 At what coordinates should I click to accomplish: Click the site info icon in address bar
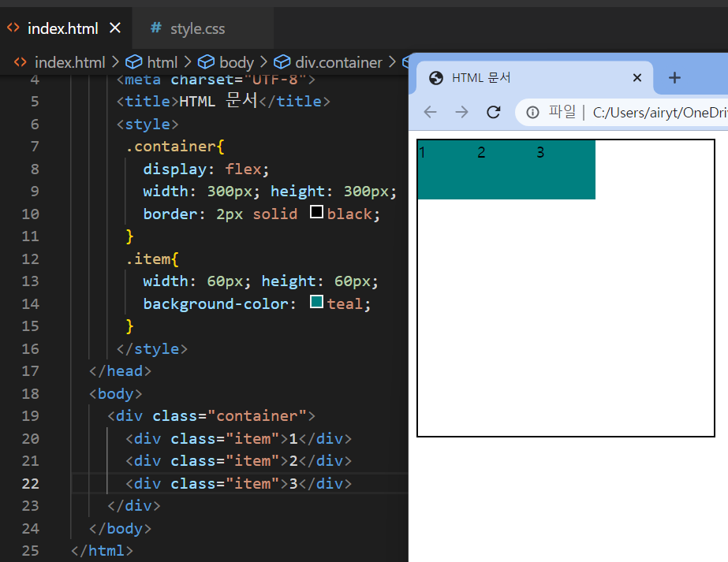(x=532, y=112)
